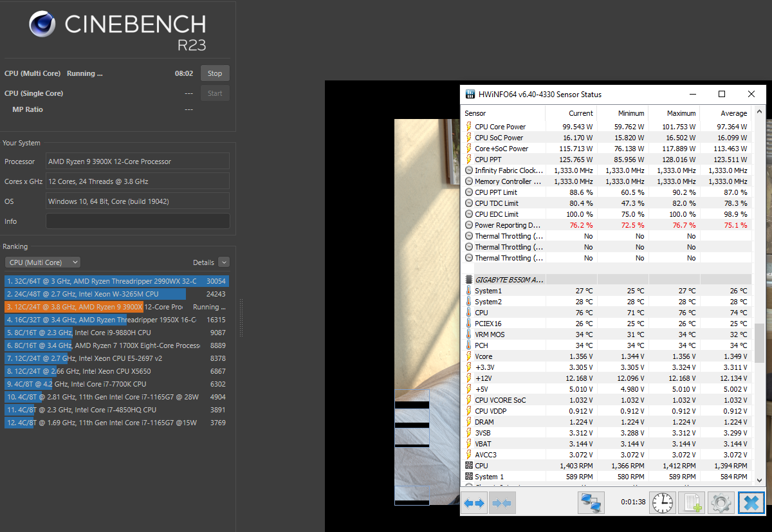This screenshot has height=532, width=772.
Task: Click the Cores x GHz field
Action: coord(138,181)
